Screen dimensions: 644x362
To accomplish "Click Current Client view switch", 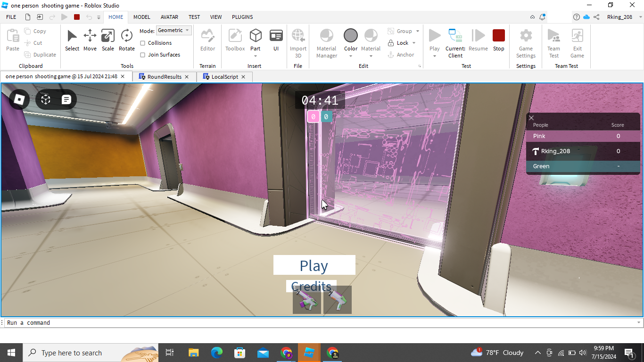I will 455,43.
